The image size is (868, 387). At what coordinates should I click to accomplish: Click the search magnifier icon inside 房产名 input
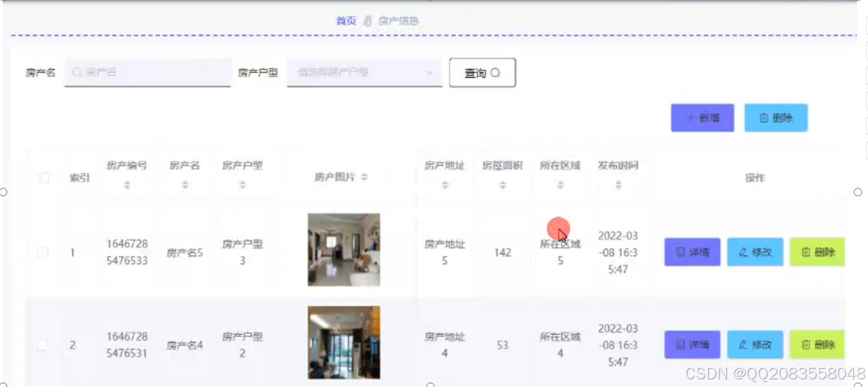(77, 72)
